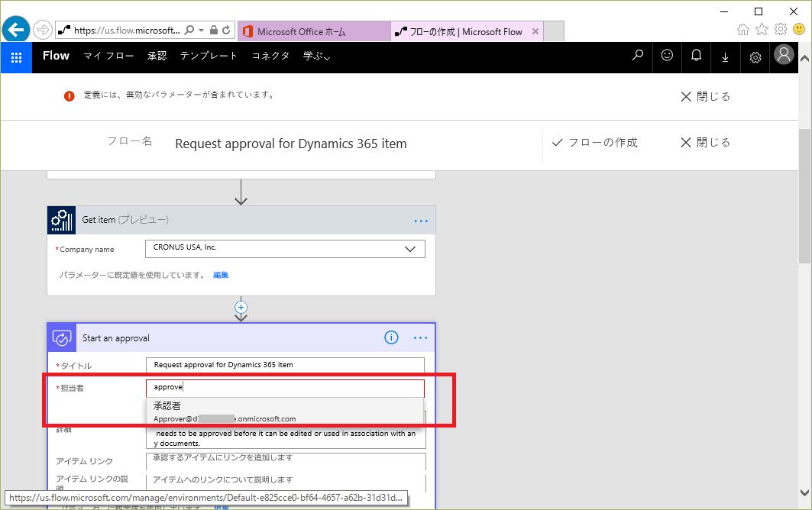Open Get item ellipsis menu
This screenshot has width=812, height=510.
pos(421,221)
